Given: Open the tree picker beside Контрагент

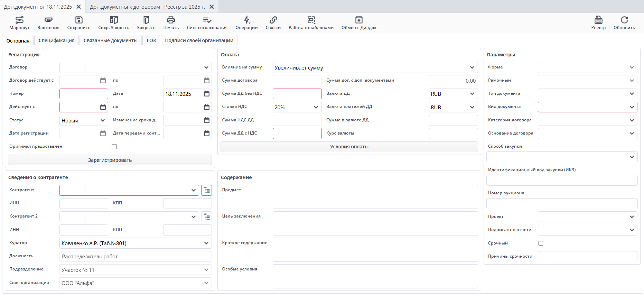Looking at the screenshot, I should (x=207, y=190).
